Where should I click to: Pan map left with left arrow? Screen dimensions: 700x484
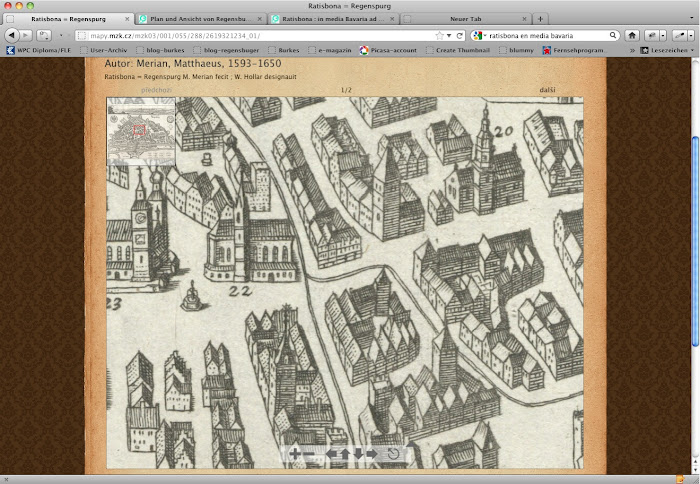pyautogui.click(x=331, y=455)
